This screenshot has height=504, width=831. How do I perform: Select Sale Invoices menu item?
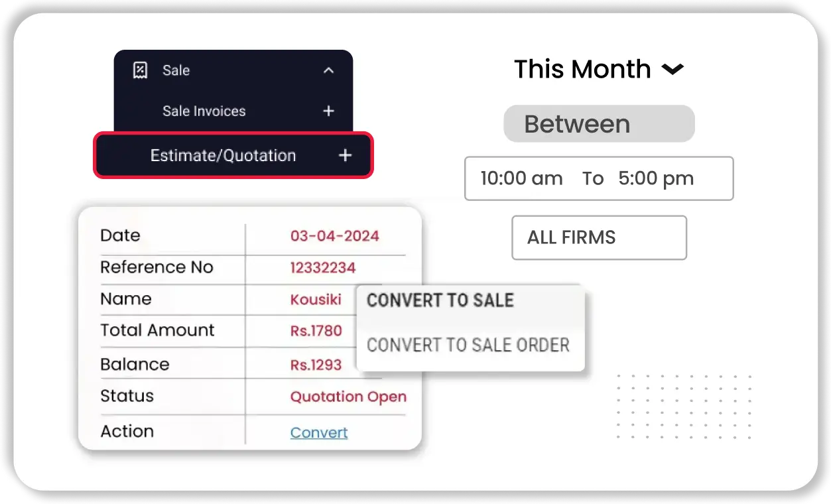(x=204, y=111)
